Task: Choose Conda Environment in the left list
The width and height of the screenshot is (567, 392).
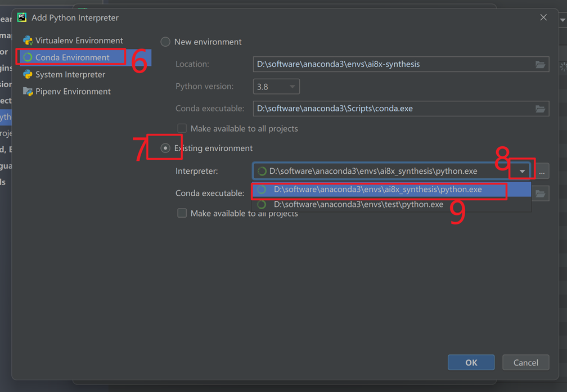Action: pos(85,57)
